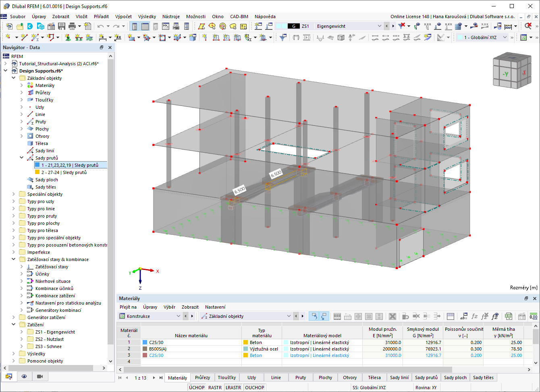Toggle RASTR grid in status bar
The width and height of the screenshot is (540, 392).
coord(215,388)
